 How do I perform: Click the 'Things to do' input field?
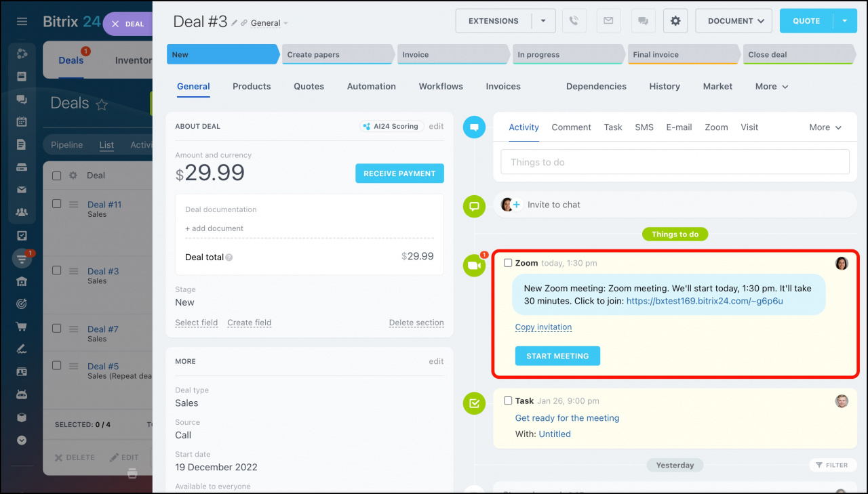pyautogui.click(x=675, y=162)
